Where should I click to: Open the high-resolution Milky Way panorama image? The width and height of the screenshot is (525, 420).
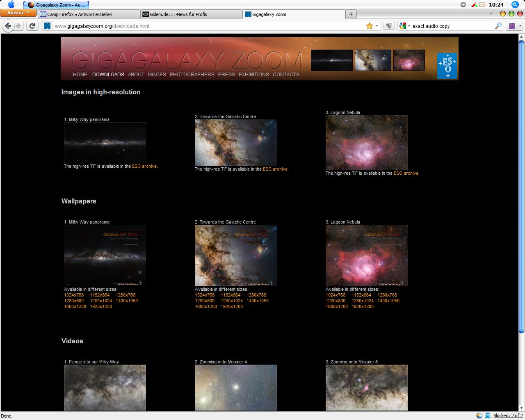tap(105, 143)
